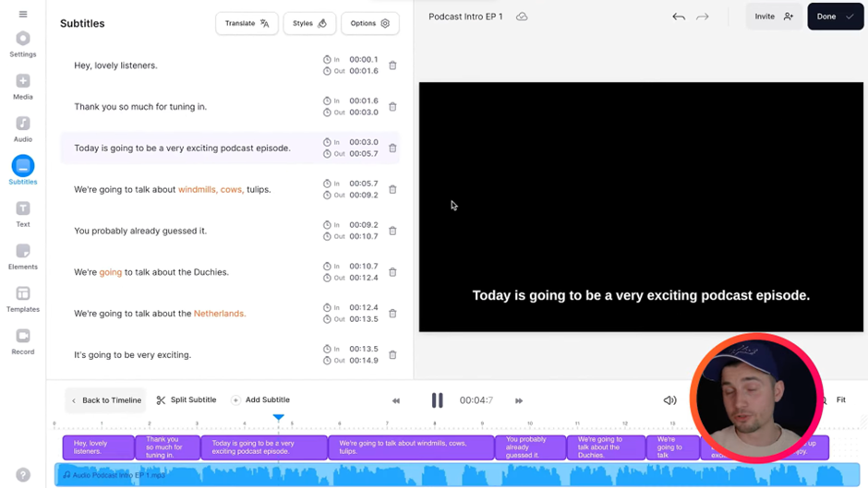This screenshot has width=868, height=488.
Task: Delete the "It's going to be very exciting" subtitle
Action: click(392, 354)
